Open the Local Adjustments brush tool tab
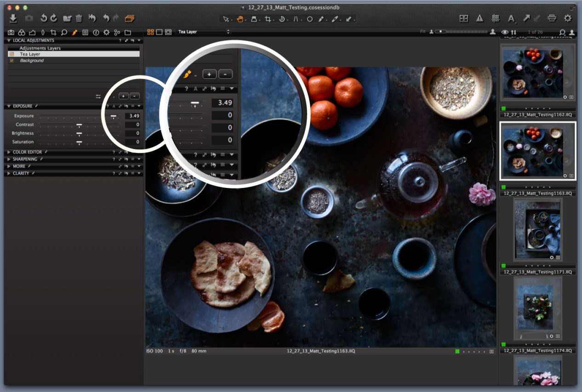Screen dimensions: 582x392 [x=75, y=32]
